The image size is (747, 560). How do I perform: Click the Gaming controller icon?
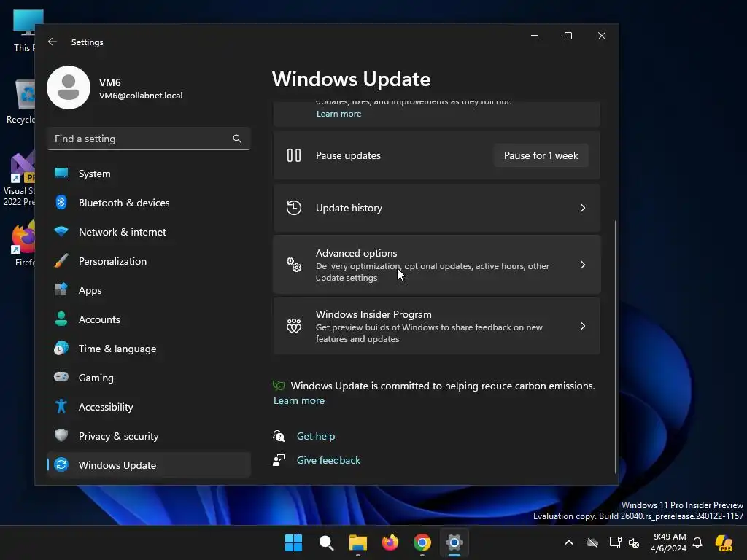coord(61,377)
